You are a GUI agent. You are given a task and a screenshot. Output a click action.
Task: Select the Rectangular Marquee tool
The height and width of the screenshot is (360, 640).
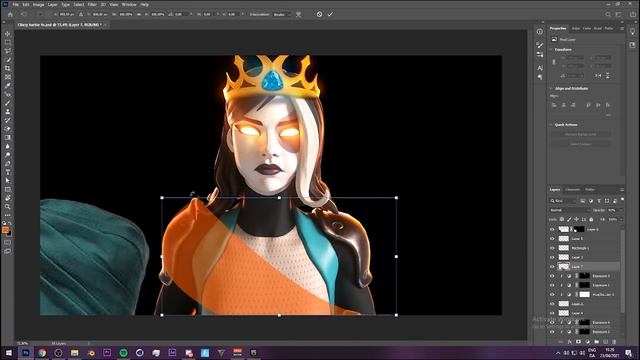7,42
